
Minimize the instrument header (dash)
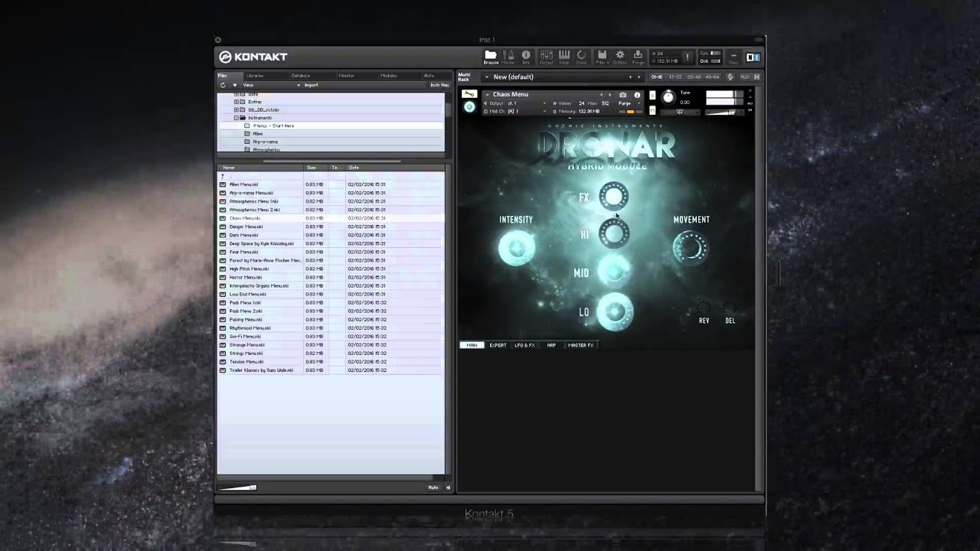[x=750, y=97]
